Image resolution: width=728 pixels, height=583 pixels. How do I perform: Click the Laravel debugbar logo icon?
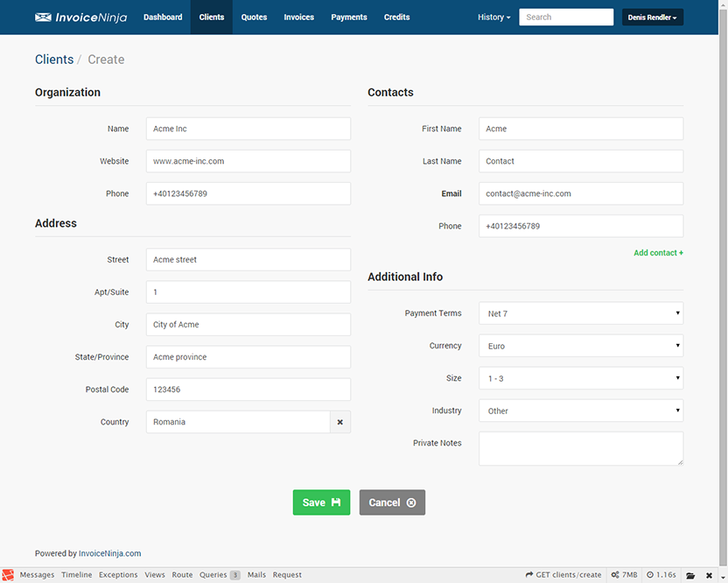(x=8, y=575)
